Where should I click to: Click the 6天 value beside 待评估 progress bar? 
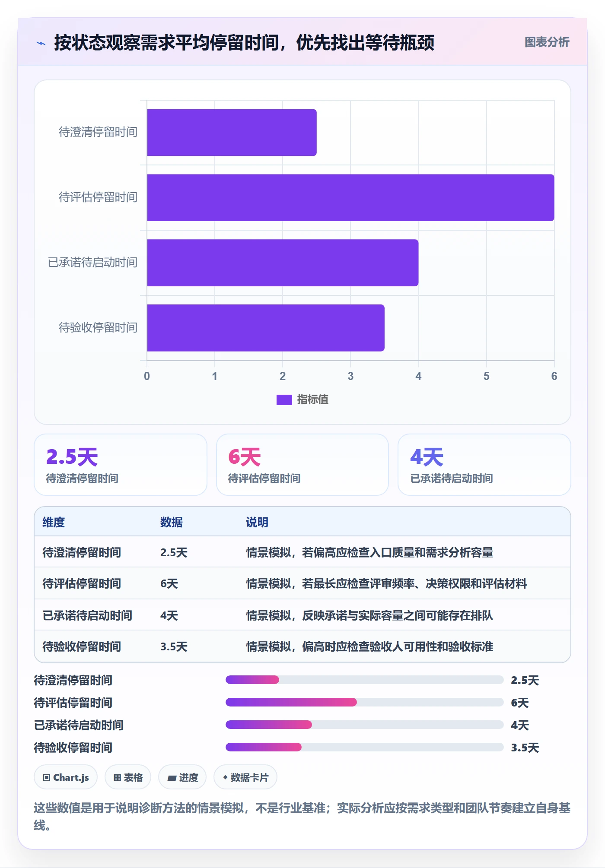(x=520, y=703)
